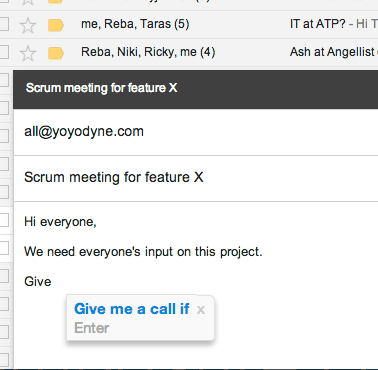Screen dimensions: 378x370
Task: Toggle importance marker on "Reba, Niki, Ricky" row
Action: [56, 53]
